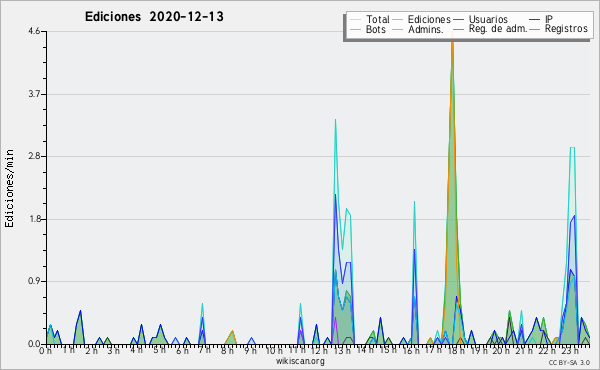Viewport: 600px width, 370px height.
Task: Click the Admins. legend entry
Action: tap(418, 29)
